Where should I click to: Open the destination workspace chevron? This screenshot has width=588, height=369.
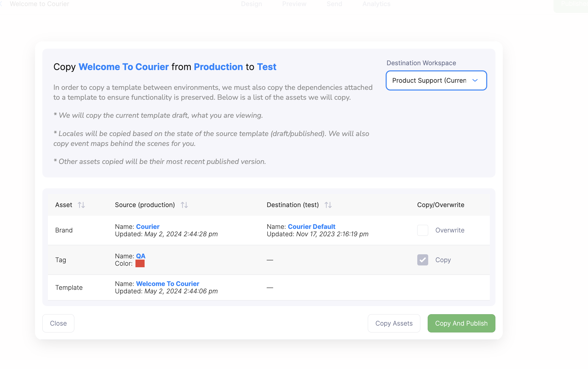475,80
